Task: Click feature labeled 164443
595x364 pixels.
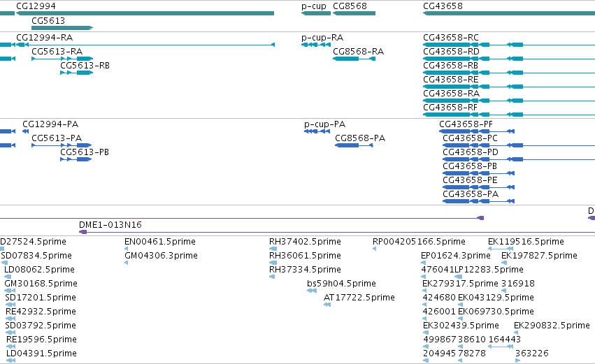Action: click(x=505, y=340)
